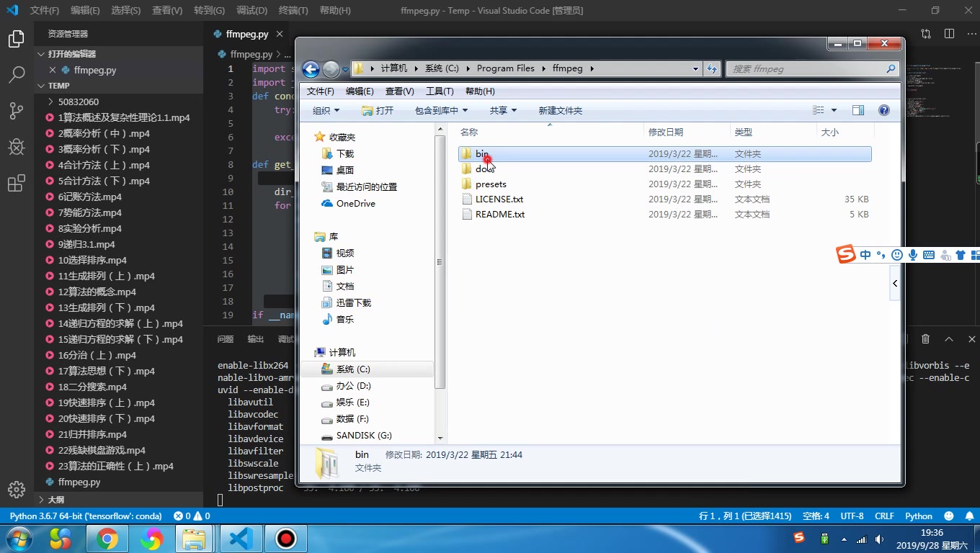This screenshot has height=553, width=980.
Task: Click the CRLF line ending status item
Action: (884, 516)
